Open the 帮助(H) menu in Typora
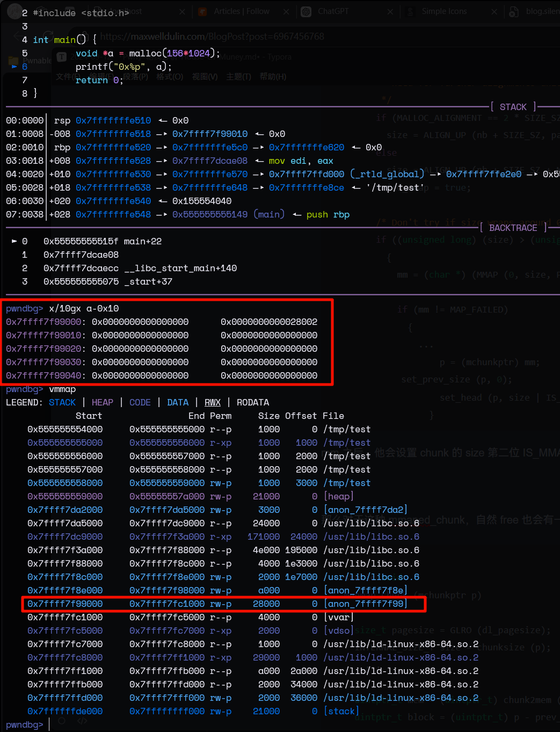 point(273,77)
